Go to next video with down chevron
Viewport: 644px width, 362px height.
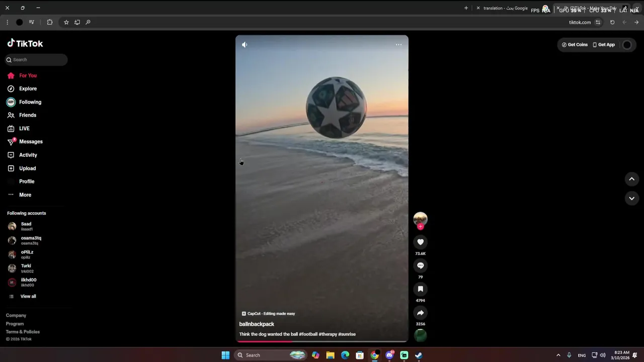(632, 198)
